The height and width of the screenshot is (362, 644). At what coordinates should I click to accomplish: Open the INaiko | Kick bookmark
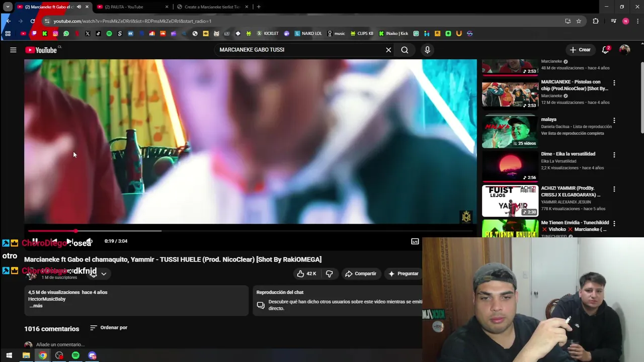[x=393, y=34]
